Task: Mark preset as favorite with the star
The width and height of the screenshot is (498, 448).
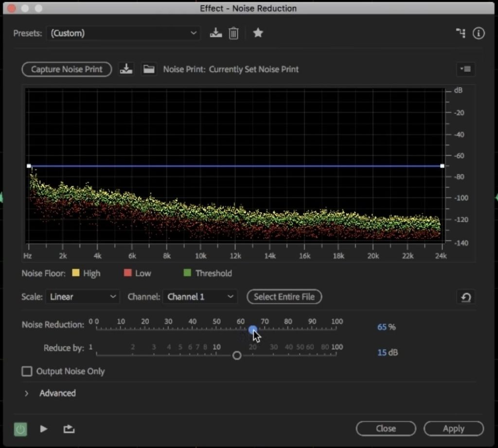Action: click(258, 33)
